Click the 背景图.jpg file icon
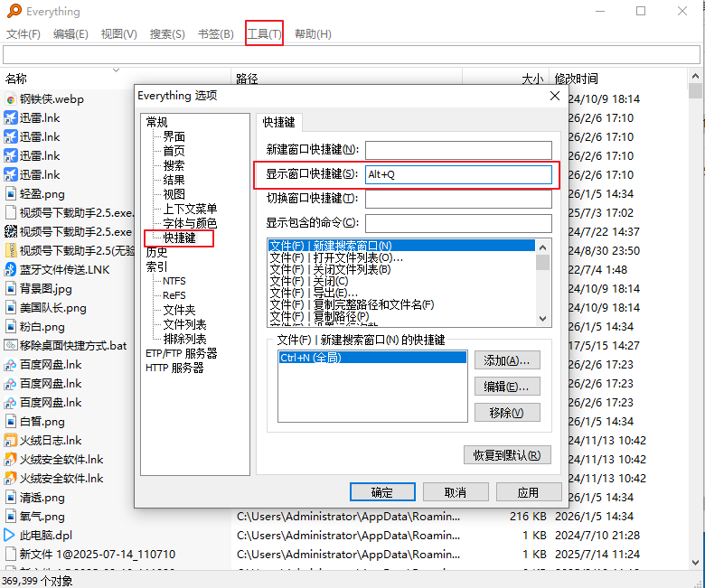Viewport: 705px width, 588px height. [x=10, y=289]
